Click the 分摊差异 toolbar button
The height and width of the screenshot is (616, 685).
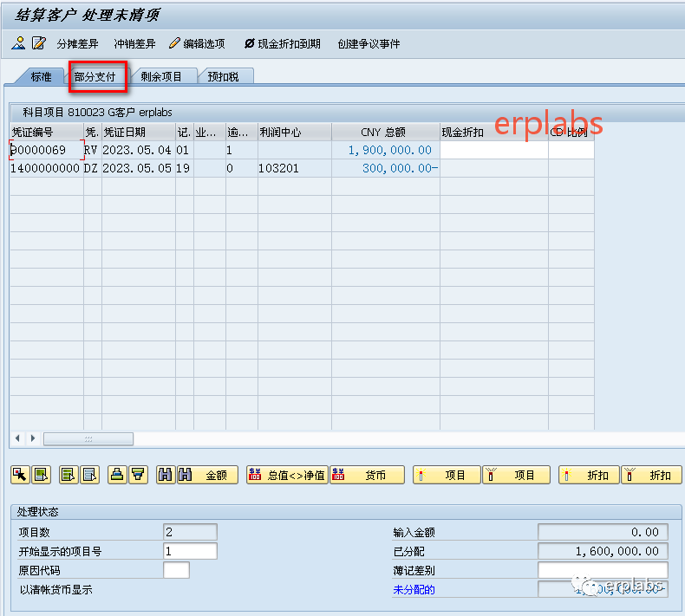click(77, 43)
